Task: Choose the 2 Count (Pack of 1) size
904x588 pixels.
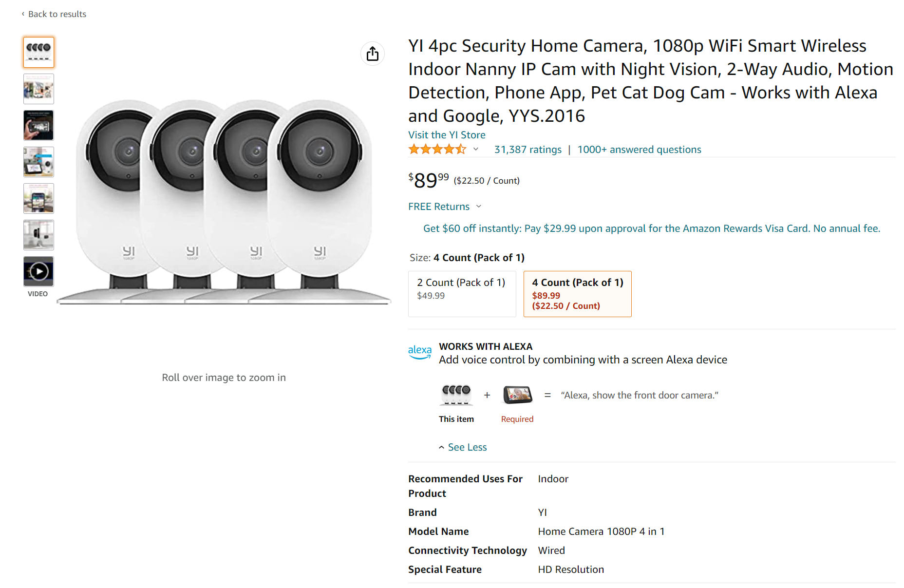Action: coord(462,294)
